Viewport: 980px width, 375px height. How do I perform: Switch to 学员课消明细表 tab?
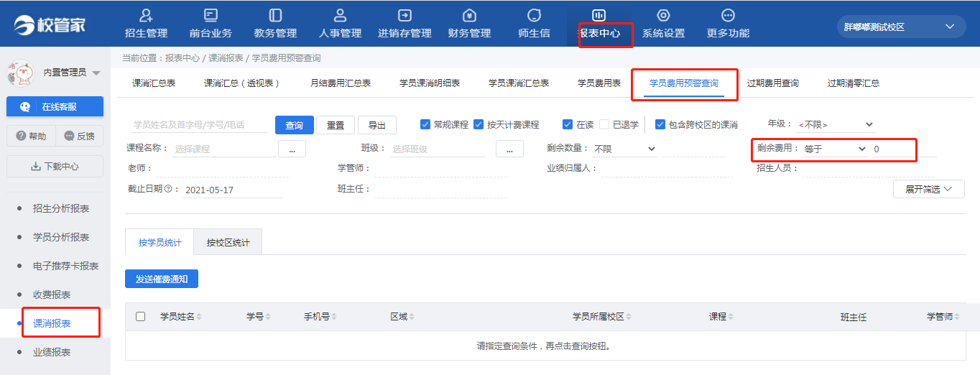(430, 83)
